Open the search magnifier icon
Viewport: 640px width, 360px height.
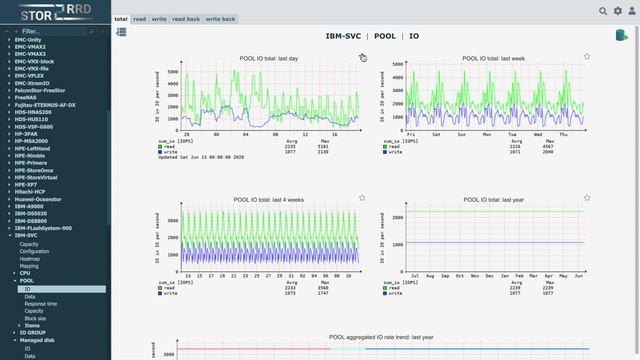click(x=602, y=11)
